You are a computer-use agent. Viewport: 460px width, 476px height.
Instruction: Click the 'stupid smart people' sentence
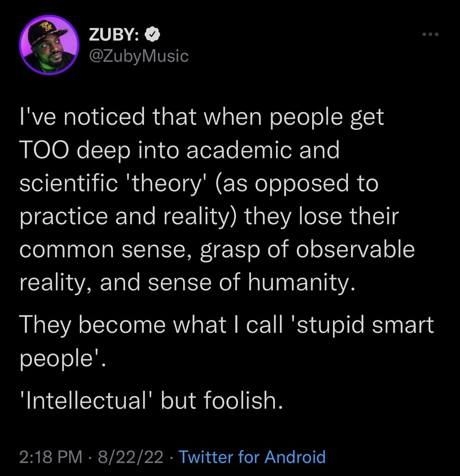click(x=226, y=325)
